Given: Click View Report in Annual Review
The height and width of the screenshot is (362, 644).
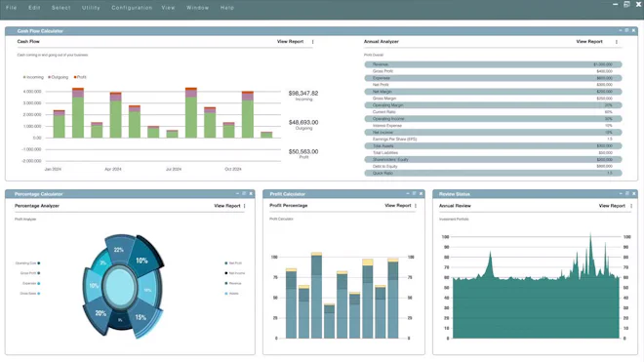Looking at the screenshot, I should pyautogui.click(x=612, y=206).
